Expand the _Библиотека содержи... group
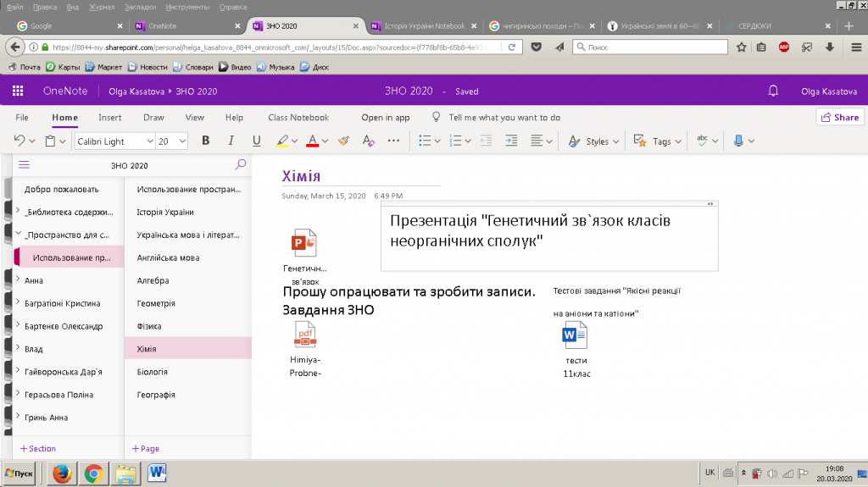The image size is (868, 487). pos(19,210)
